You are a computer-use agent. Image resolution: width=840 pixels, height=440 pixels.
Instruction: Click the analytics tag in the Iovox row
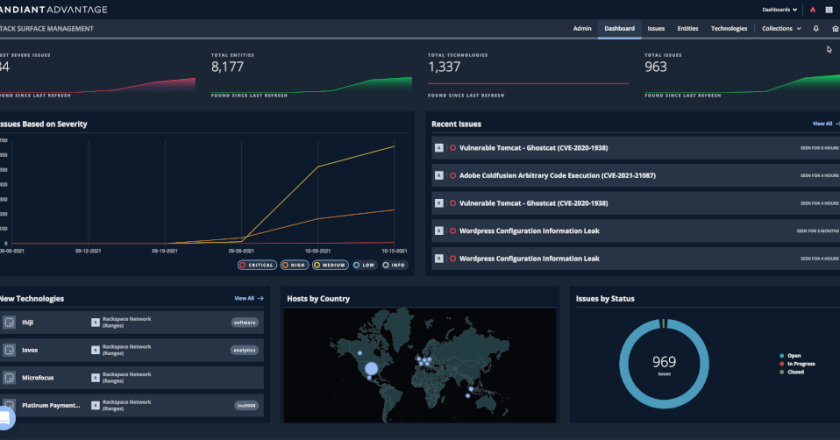click(x=245, y=350)
